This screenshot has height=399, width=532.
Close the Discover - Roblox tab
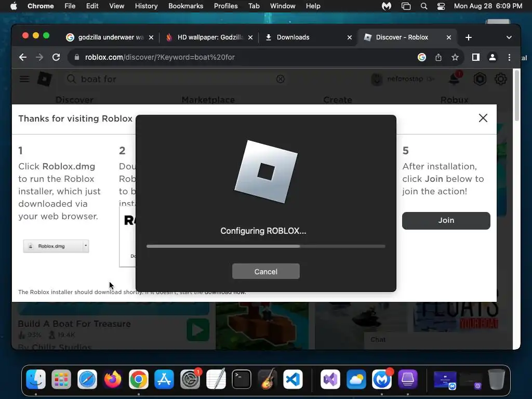(448, 37)
